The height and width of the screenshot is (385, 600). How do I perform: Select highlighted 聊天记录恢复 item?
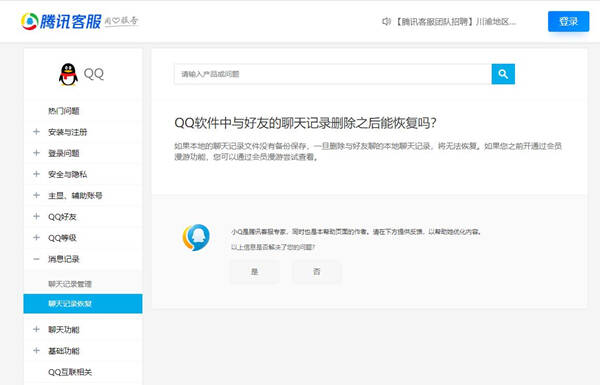83,303
